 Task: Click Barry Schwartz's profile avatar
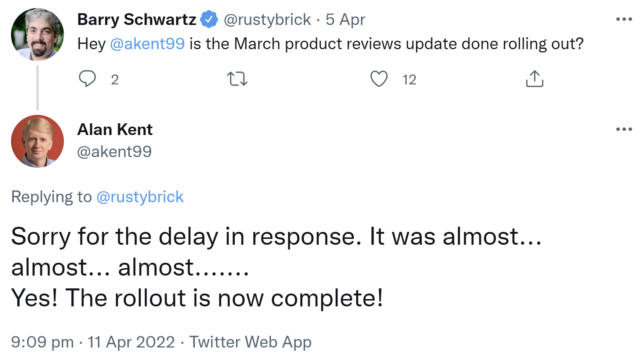pyautogui.click(x=37, y=34)
